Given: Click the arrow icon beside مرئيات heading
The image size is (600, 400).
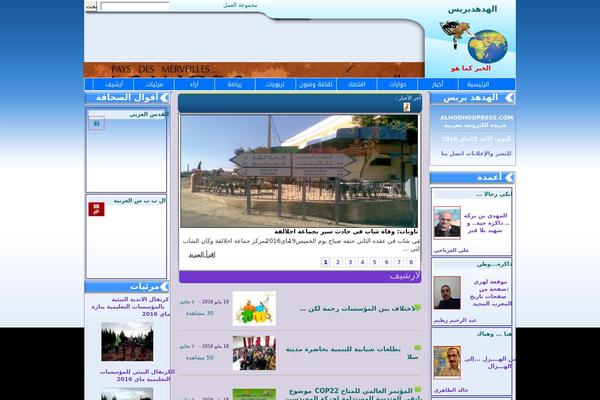Looking at the screenshot, I should coord(165,286).
